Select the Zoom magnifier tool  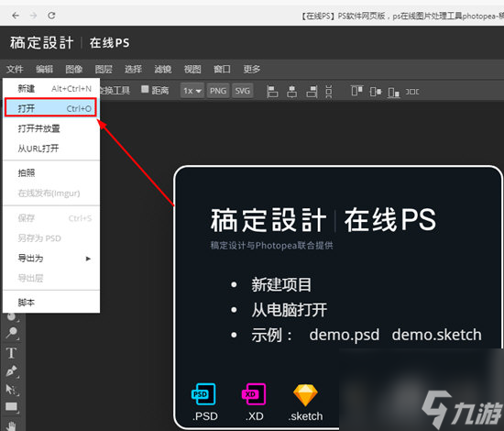point(12,333)
